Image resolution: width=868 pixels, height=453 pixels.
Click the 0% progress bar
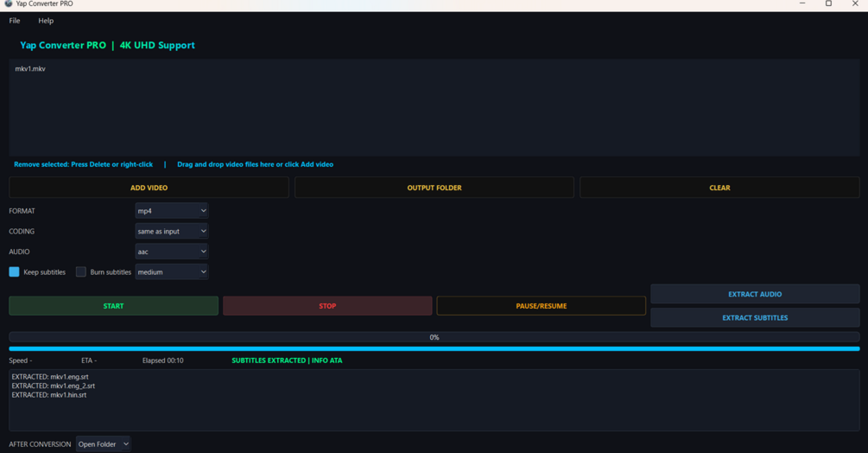434,337
